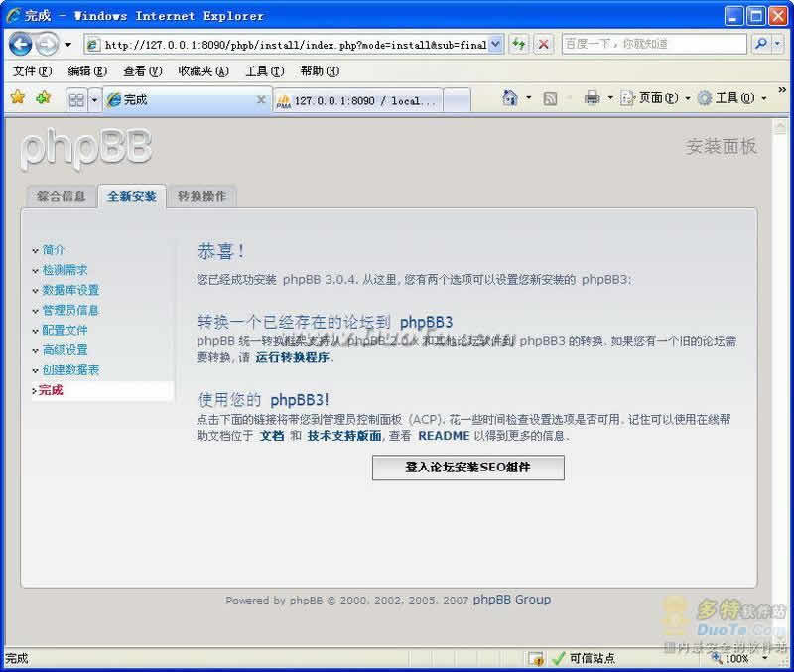Open the 编辑(E) menu
Screen dimensions: 794x672
tap(87, 71)
